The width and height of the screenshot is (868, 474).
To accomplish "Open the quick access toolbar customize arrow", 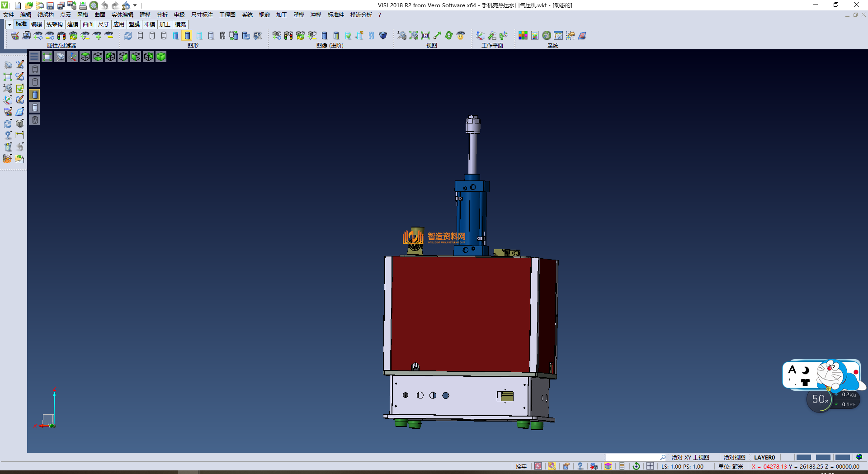I will 135,6.
